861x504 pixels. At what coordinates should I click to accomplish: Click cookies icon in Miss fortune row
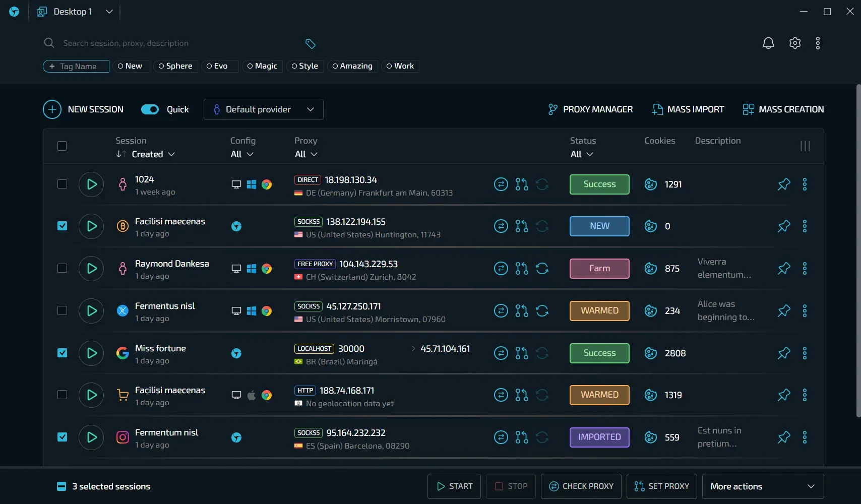[x=651, y=353]
